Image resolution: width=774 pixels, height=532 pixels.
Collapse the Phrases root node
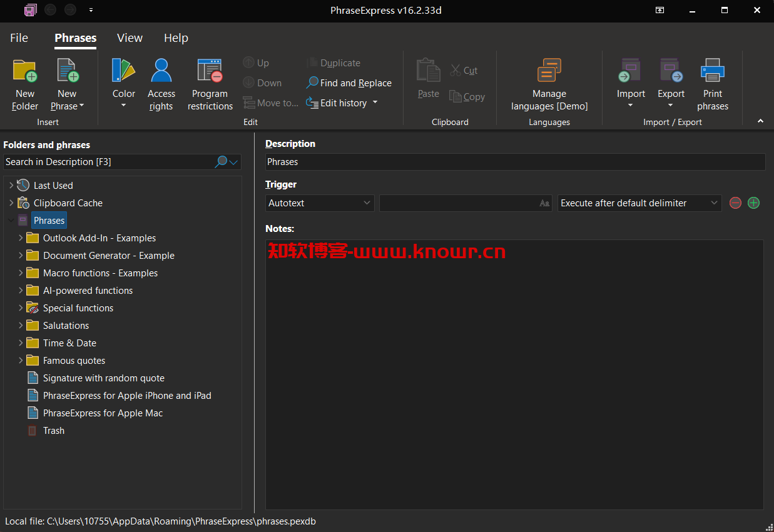click(x=11, y=221)
